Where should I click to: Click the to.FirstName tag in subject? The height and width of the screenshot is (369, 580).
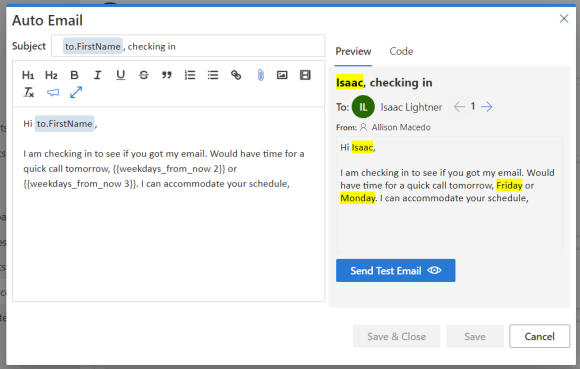click(x=92, y=46)
